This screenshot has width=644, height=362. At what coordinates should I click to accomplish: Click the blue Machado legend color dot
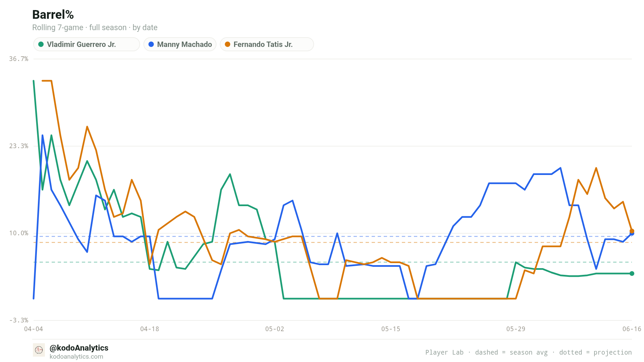[x=151, y=44]
